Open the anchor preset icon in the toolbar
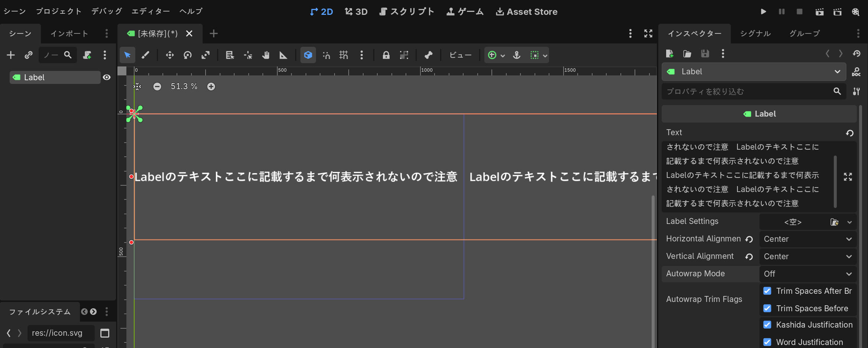Viewport: 868px width, 348px height. tap(517, 55)
